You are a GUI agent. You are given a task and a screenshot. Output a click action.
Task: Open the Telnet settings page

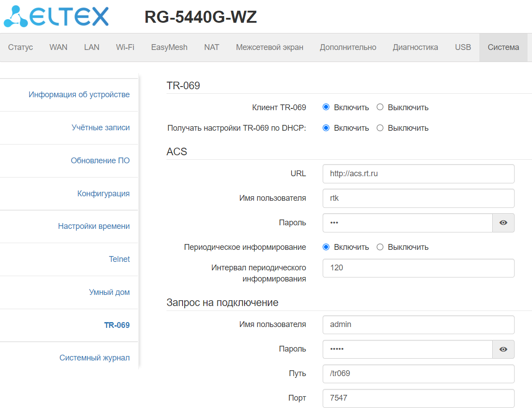coord(119,259)
